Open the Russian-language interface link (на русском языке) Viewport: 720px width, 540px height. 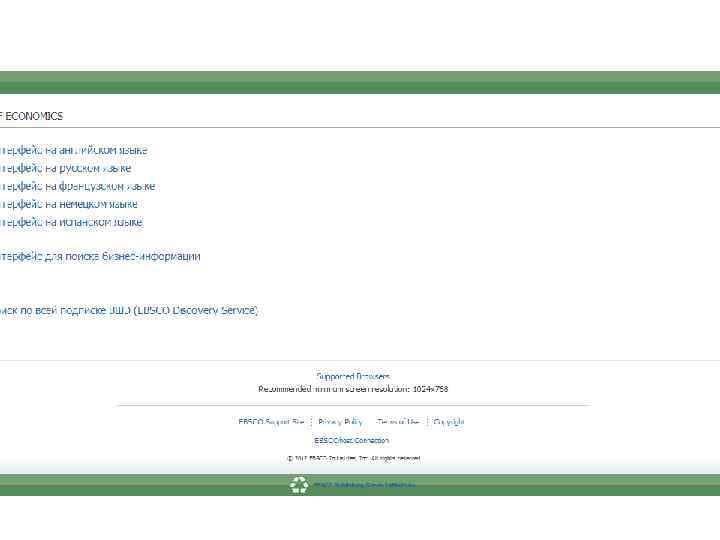click(65, 169)
